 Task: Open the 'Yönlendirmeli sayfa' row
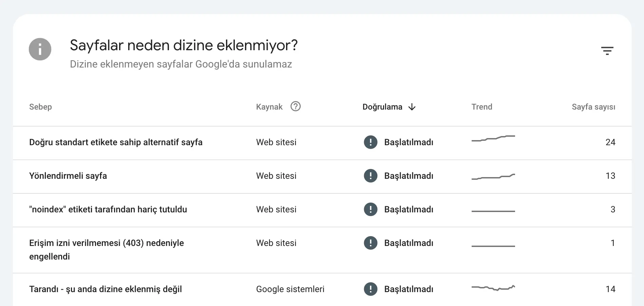pos(322,176)
